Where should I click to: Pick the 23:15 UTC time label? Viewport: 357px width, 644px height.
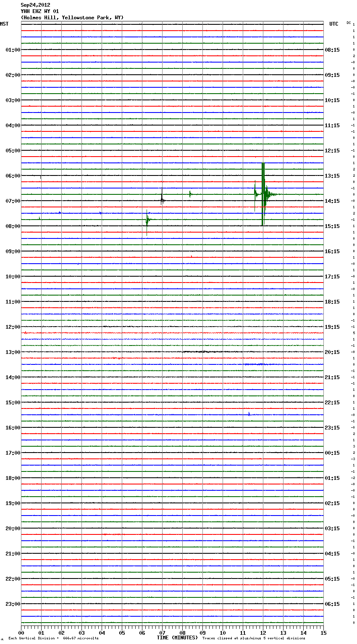[x=332, y=428]
